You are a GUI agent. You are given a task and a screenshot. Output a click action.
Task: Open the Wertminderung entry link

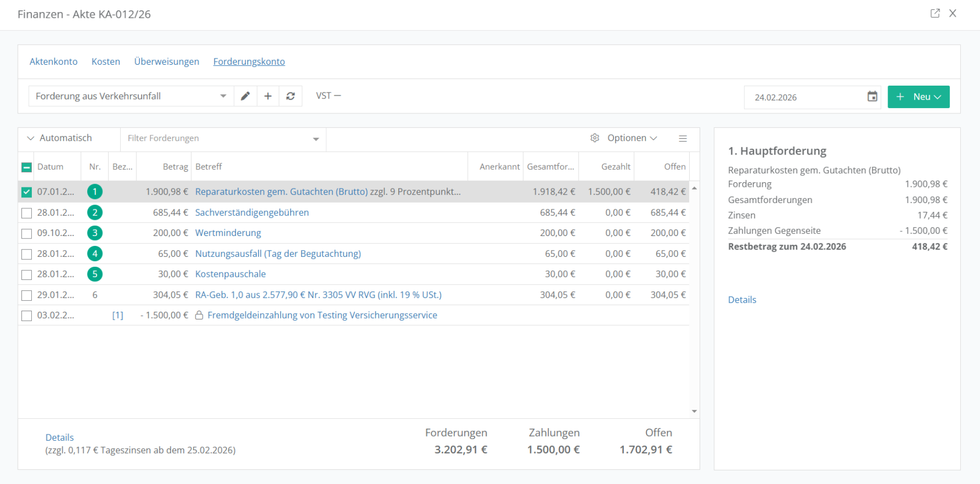[228, 233]
